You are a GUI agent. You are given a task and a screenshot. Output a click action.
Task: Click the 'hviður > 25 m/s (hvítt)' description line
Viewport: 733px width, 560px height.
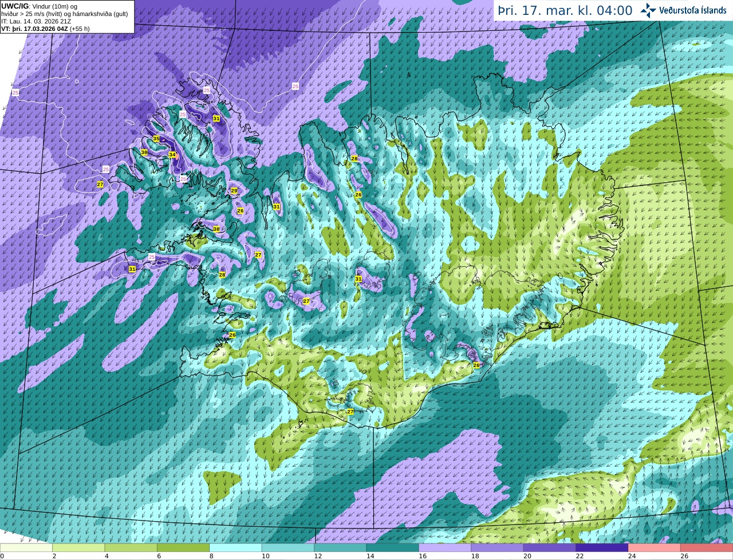(x=65, y=14)
